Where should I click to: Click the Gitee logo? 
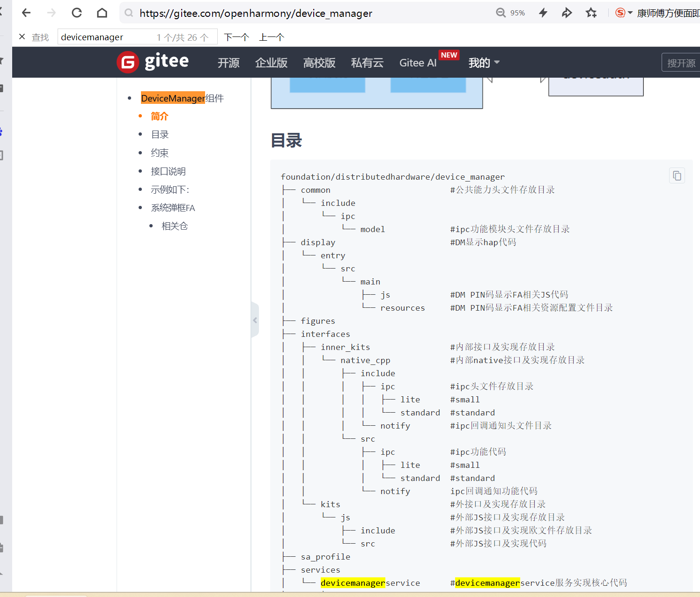[153, 62]
